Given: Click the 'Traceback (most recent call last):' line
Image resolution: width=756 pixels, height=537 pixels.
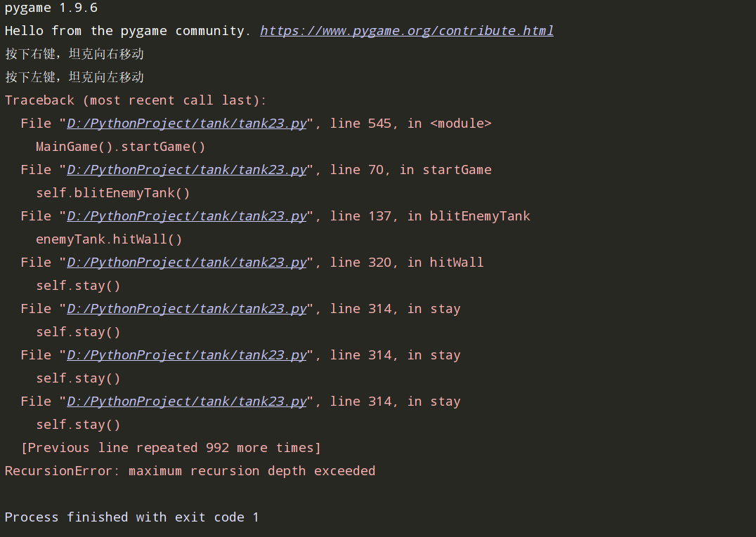Looking at the screenshot, I should click(136, 100).
